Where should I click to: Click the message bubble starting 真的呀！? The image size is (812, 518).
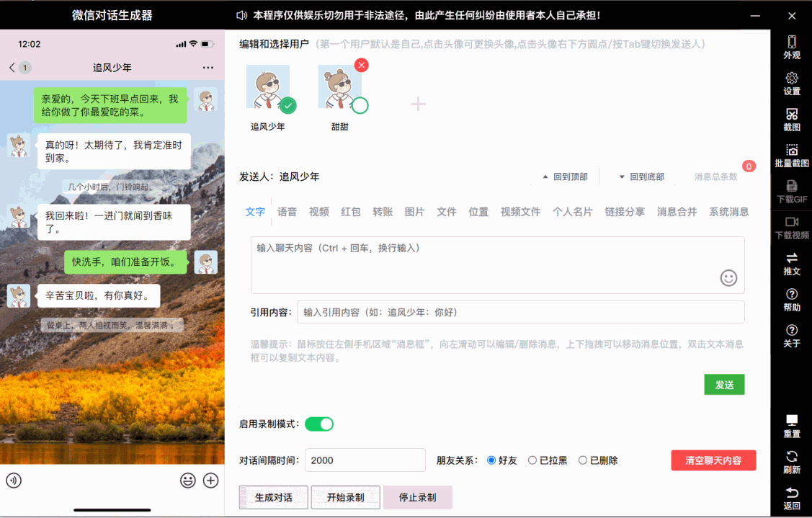[x=114, y=151]
